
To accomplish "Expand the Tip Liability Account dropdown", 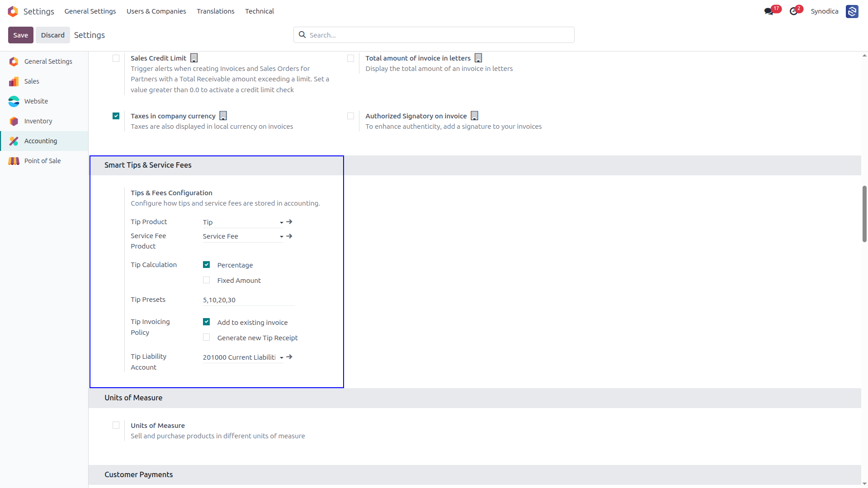I will coord(281,357).
